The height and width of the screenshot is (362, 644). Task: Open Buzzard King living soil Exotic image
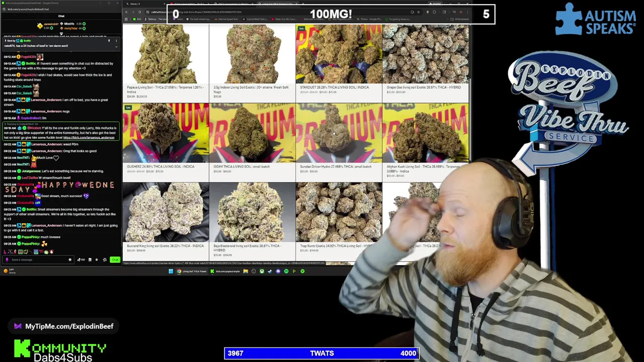[166, 212]
